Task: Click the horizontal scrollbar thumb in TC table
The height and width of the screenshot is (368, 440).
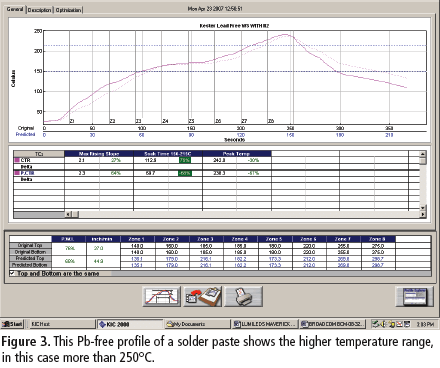Action: (x=75, y=214)
